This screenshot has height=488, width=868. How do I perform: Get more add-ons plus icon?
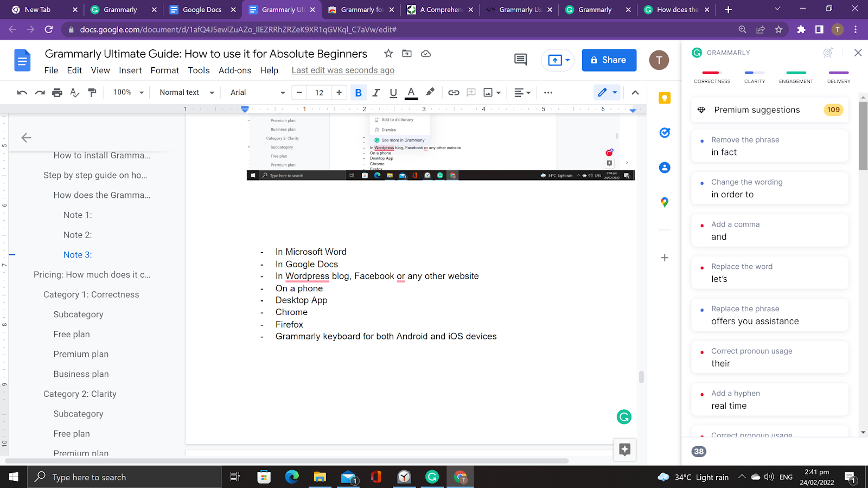[665, 258]
